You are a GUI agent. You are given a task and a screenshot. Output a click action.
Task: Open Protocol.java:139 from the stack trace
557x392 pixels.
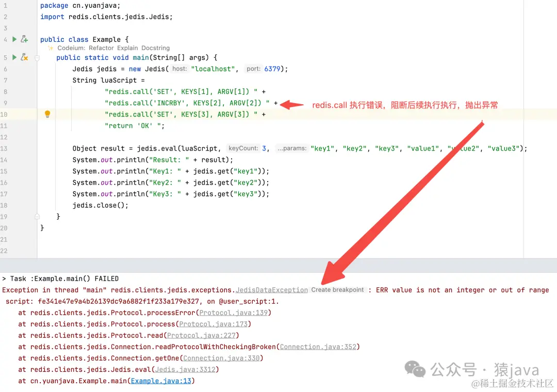tap(234, 313)
